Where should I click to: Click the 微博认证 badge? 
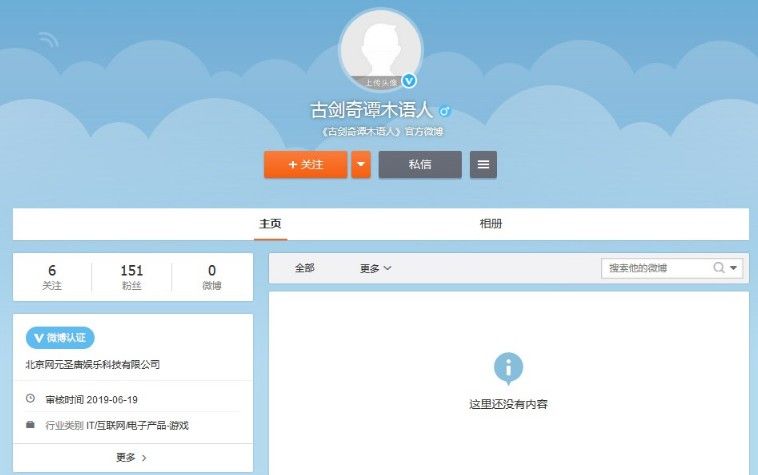60,338
